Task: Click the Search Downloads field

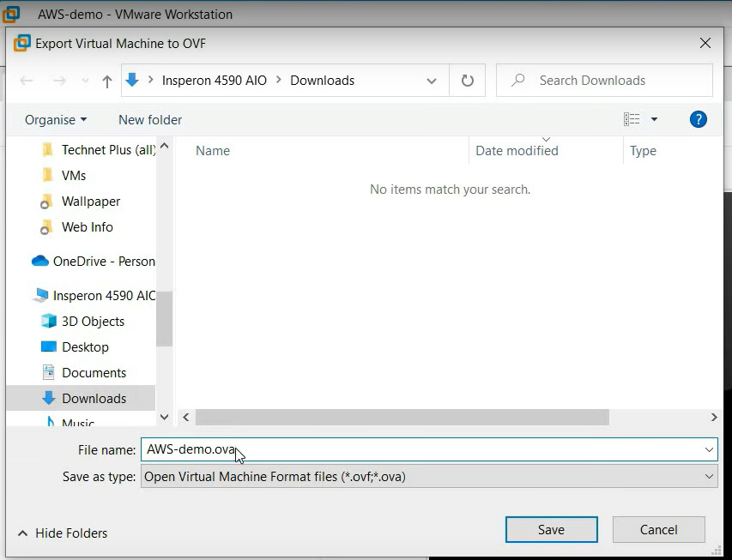Action: pyautogui.click(x=604, y=81)
